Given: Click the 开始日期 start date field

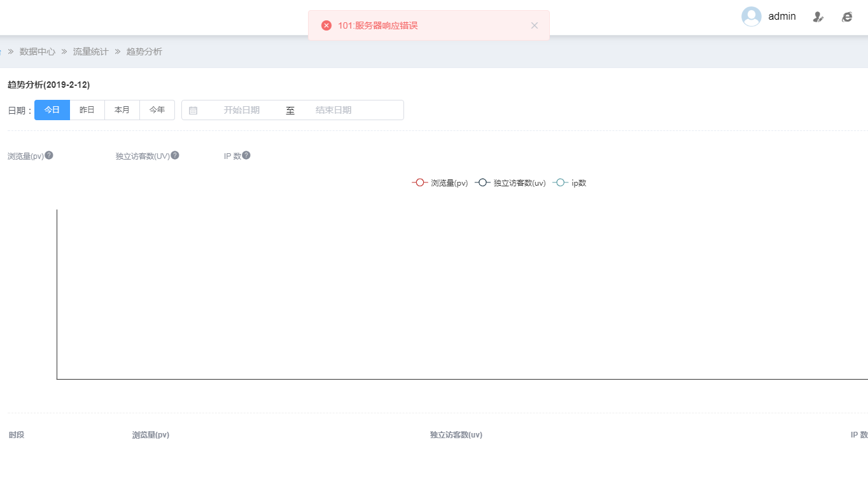Looking at the screenshot, I should tap(242, 110).
